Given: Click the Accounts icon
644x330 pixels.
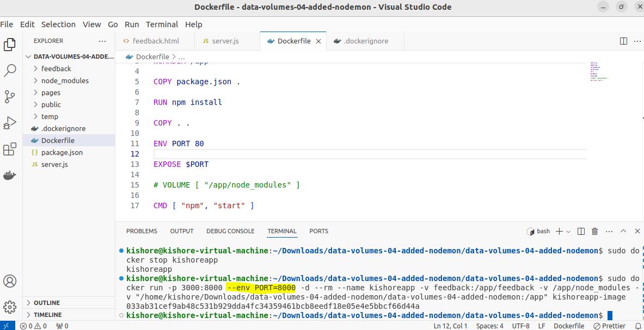Looking at the screenshot, I should click(10, 281).
